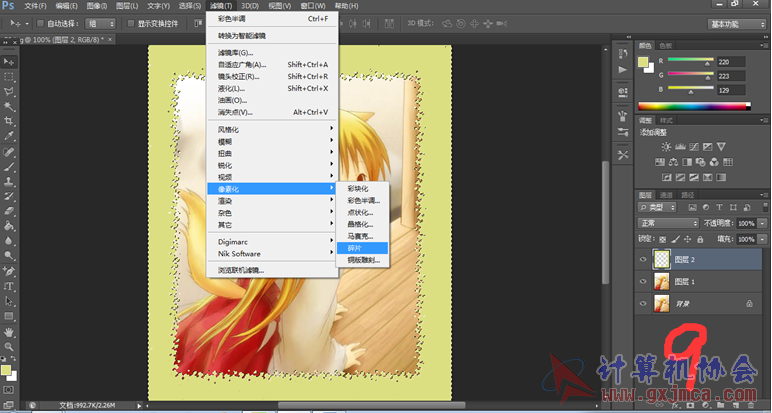Click the color spectrum ramp

pos(694,106)
